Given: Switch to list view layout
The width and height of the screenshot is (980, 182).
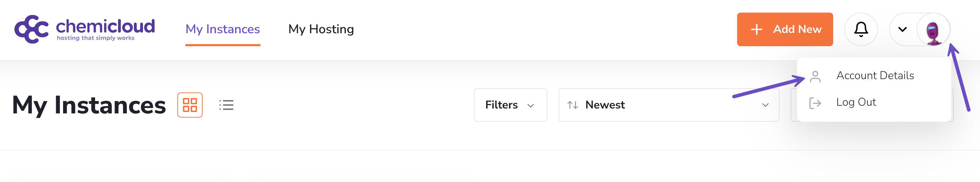Looking at the screenshot, I should pos(226,105).
